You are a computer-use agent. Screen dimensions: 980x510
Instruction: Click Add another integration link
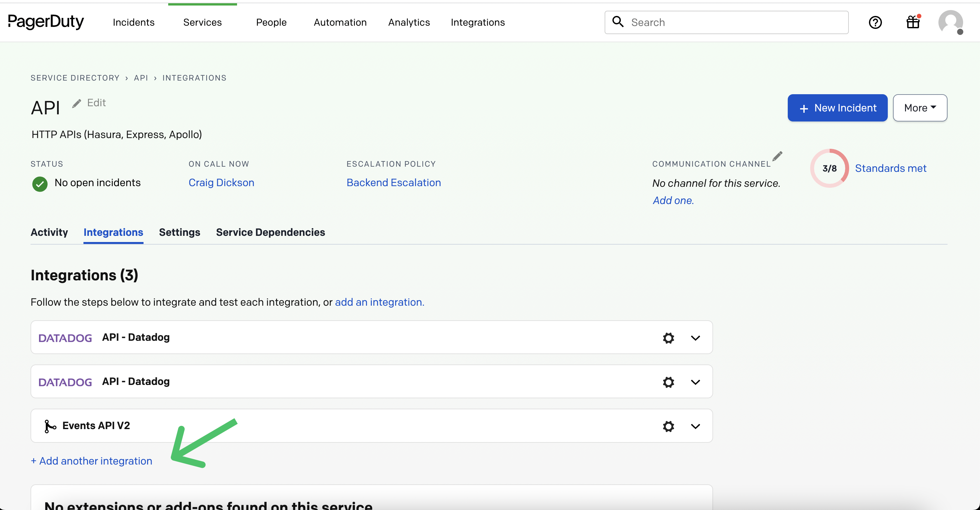91,461
